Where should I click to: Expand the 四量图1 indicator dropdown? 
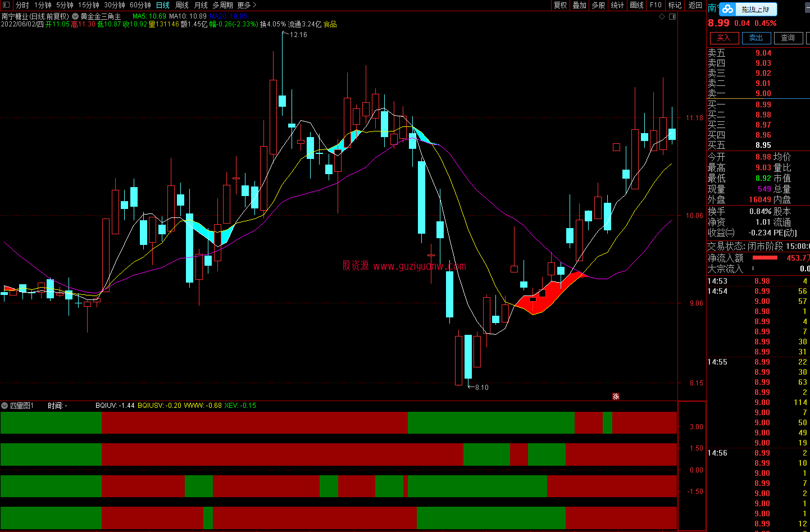(x=4, y=405)
